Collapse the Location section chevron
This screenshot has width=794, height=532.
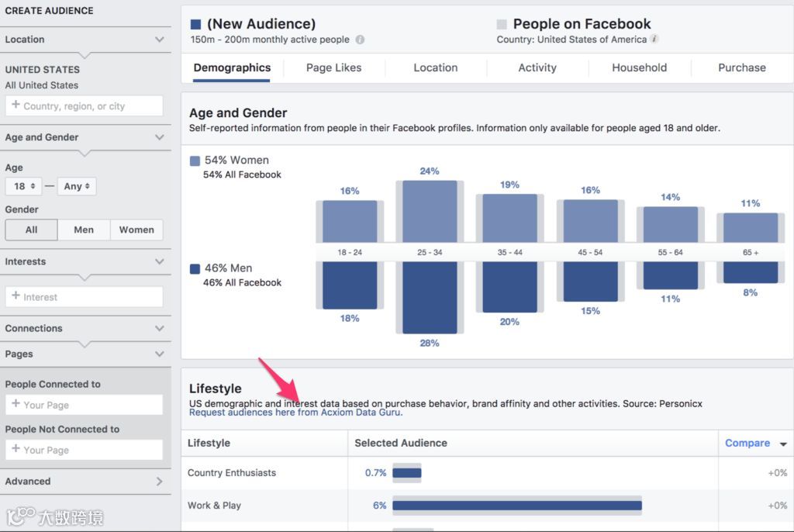(160, 40)
